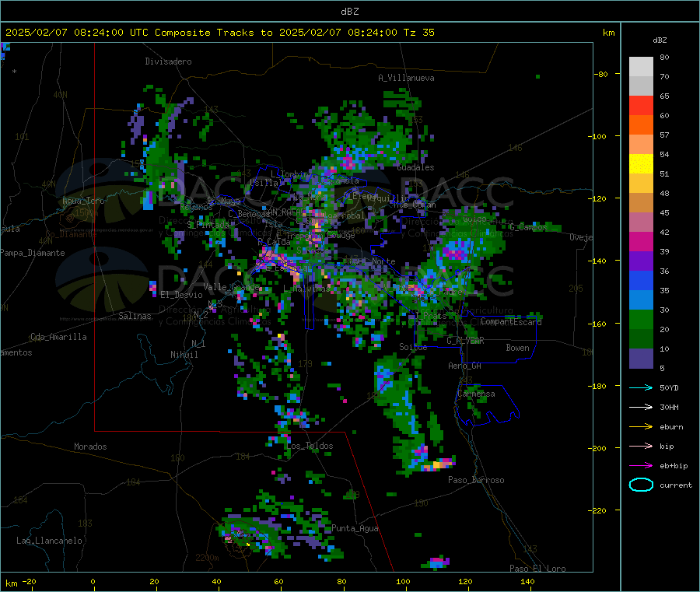Click the 'Morados' map label
The image size is (700, 592).
[90, 447]
